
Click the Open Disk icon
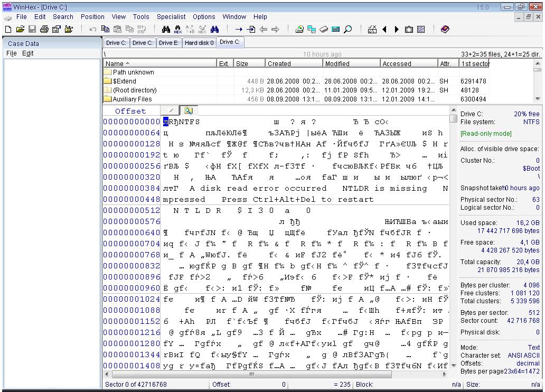(299, 30)
